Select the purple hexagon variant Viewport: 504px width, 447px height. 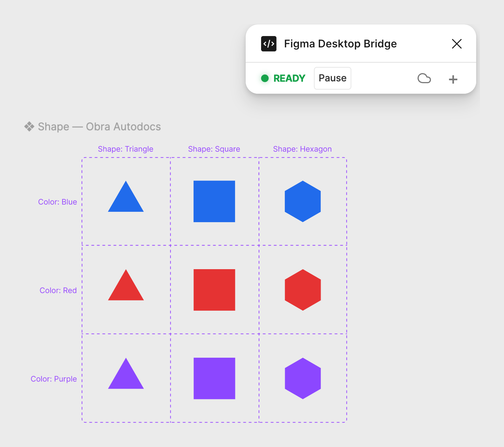pyautogui.click(x=303, y=378)
